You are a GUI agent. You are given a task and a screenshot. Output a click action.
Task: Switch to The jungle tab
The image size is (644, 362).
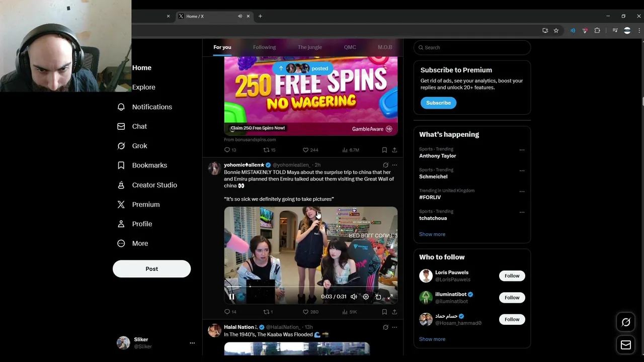[309, 47]
